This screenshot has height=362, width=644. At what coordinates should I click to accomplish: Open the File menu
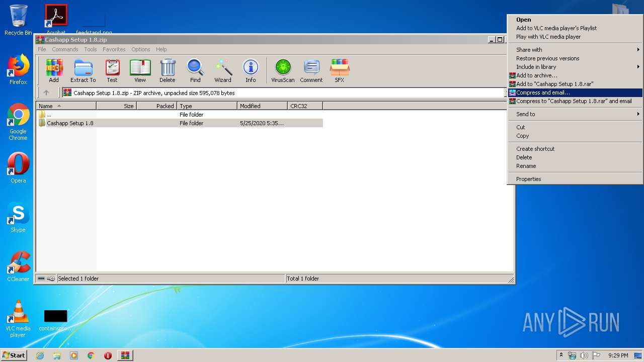point(42,49)
